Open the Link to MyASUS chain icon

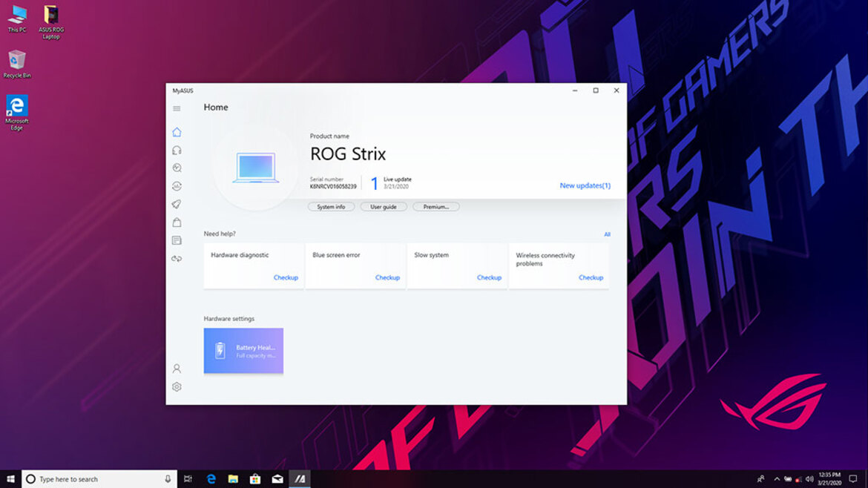(177, 258)
